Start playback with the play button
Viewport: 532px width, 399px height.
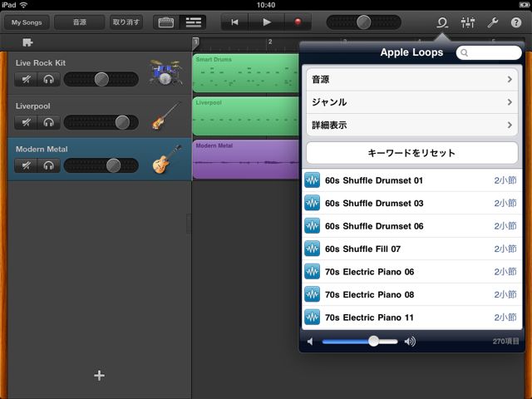pos(267,22)
